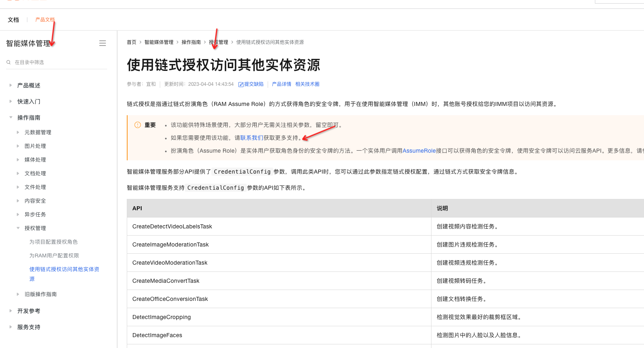Go to 操作指南 breadcrumb
The width and height of the screenshot is (644, 348).
(x=191, y=42)
